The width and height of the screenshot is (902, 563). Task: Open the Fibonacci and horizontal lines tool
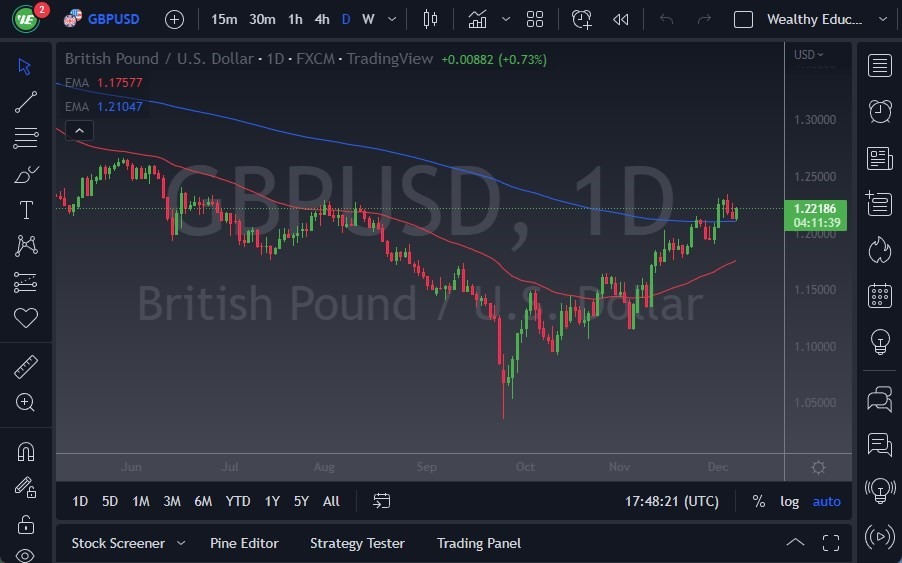click(25, 138)
